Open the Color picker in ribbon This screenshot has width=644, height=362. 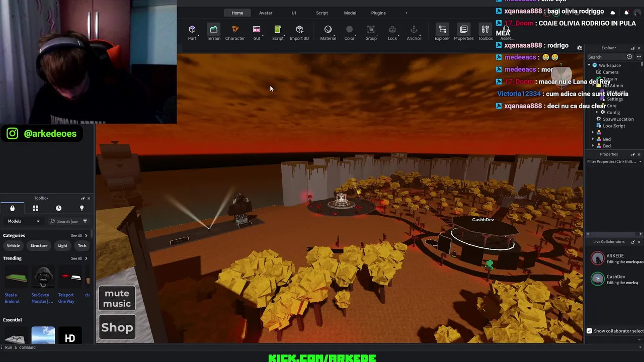[x=349, y=32]
